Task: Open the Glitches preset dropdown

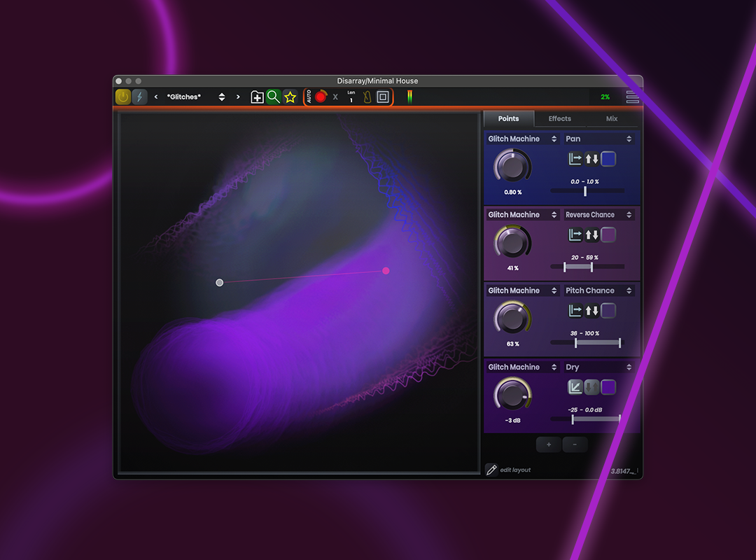Action: [x=222, y=97]
